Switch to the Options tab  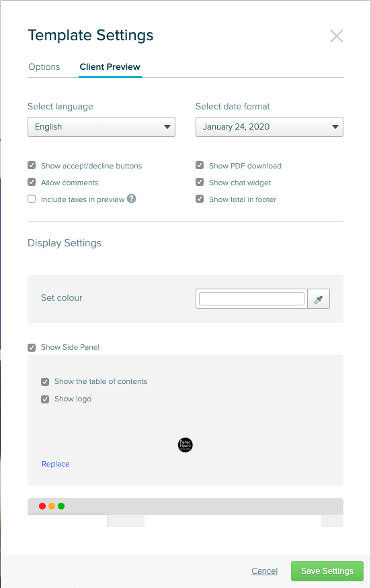[44, 66]
